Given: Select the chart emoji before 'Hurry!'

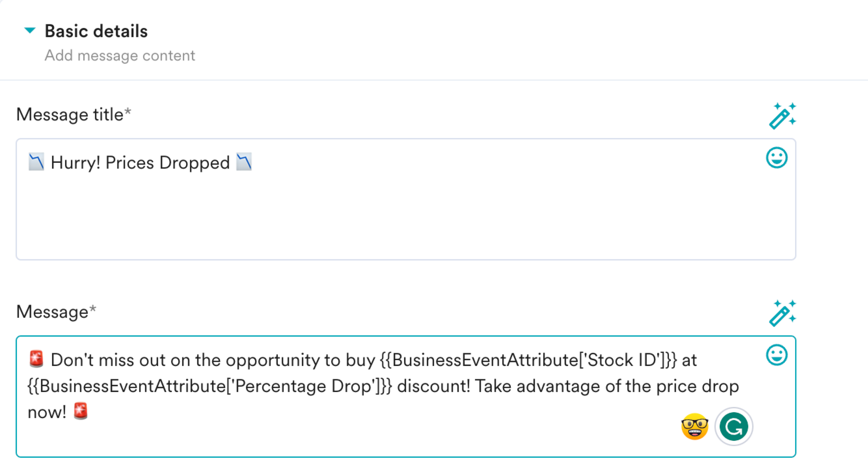Looking at the screenshot, I should pos(36,162).
